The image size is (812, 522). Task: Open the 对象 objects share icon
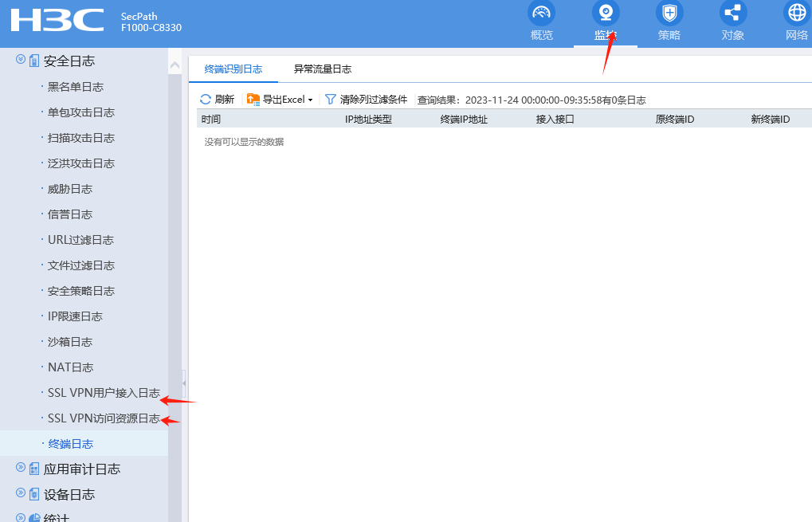pos(733,13)
